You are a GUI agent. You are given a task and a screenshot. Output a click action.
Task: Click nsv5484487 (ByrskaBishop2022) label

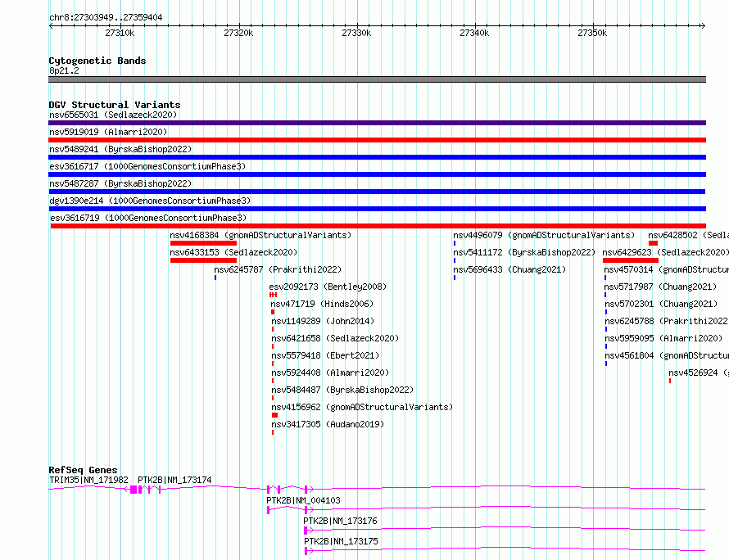tap(342, 390)
